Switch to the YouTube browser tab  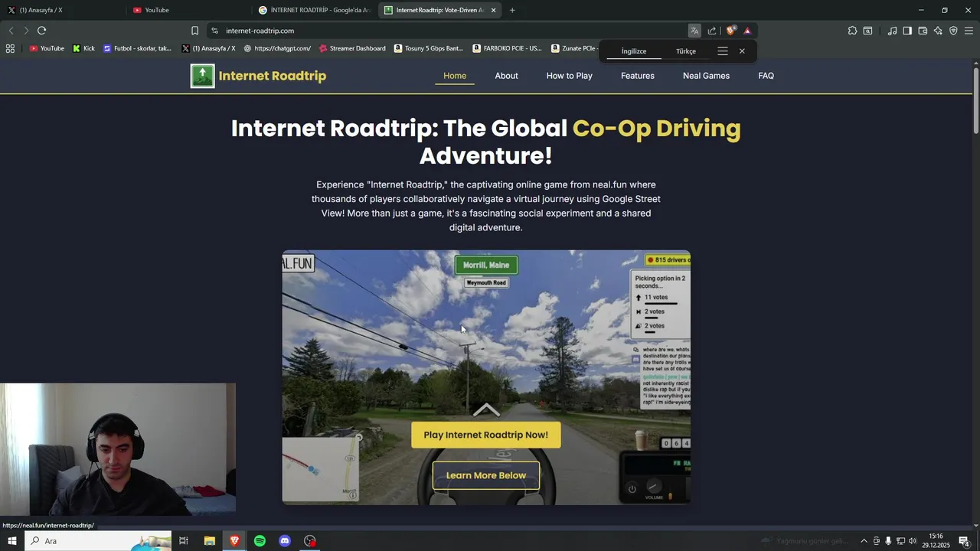click(x=188, y=10)
